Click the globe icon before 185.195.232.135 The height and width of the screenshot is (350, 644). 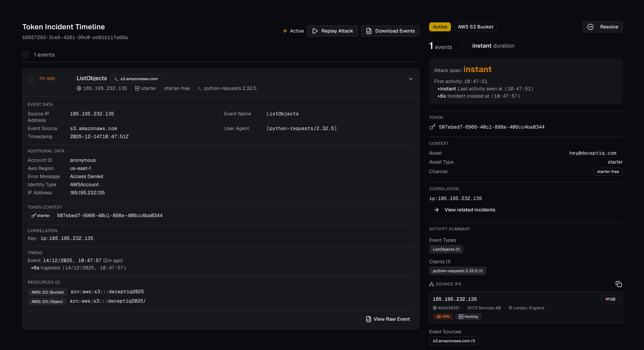tap(79, 88)
